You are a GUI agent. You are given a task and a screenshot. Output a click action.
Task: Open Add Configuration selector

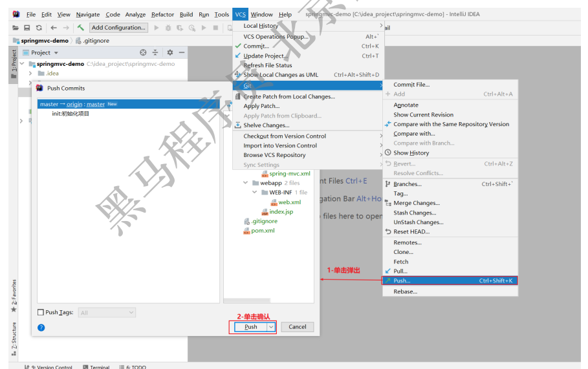pyautogui.click(x=118, y=28)
